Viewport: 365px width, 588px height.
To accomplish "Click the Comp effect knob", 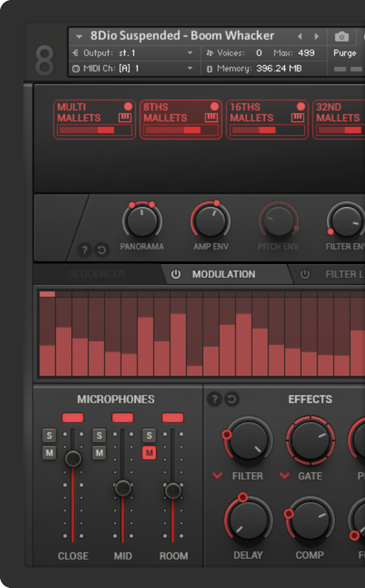I will click(310, 521).
